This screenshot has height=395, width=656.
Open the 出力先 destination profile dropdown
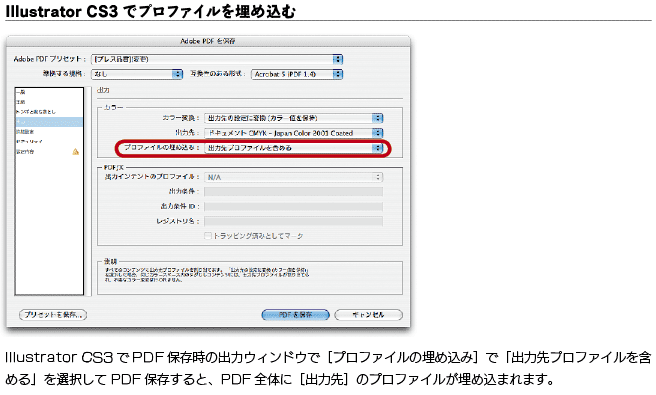coord(293,133)
